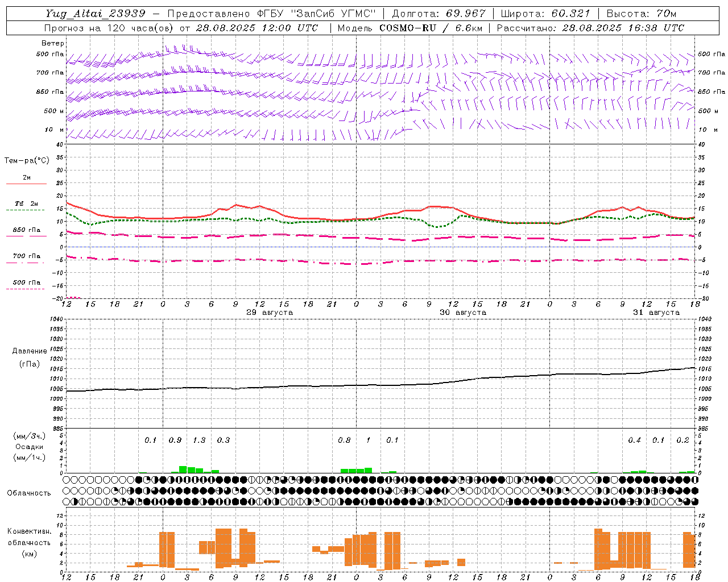
Task: Click the "Тем-ра(°C)" axis label
Action: point(27,161)
